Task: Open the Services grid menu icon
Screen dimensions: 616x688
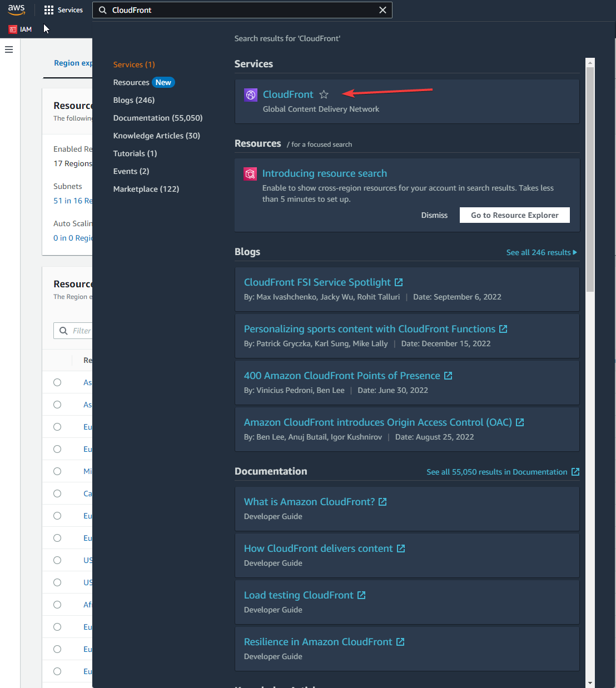Action: 49,10
